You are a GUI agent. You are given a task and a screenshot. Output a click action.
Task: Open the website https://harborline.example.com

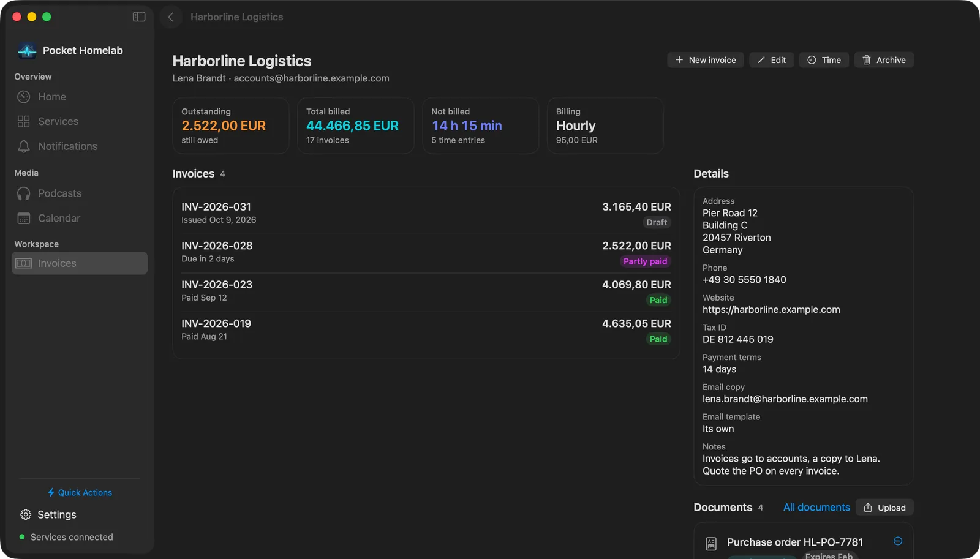[771, 310]
